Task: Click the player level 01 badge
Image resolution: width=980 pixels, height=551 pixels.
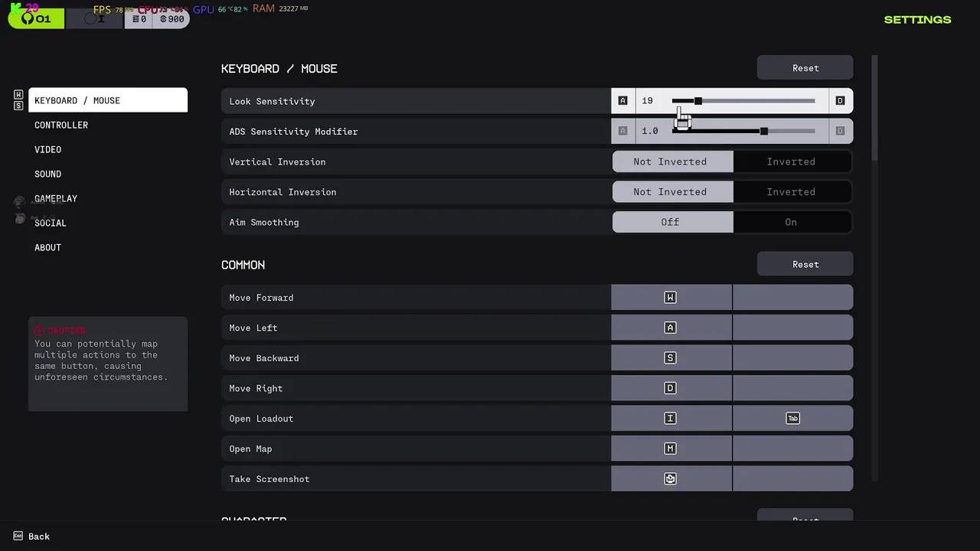Action: pyautogui.click(x=36, y=18)
